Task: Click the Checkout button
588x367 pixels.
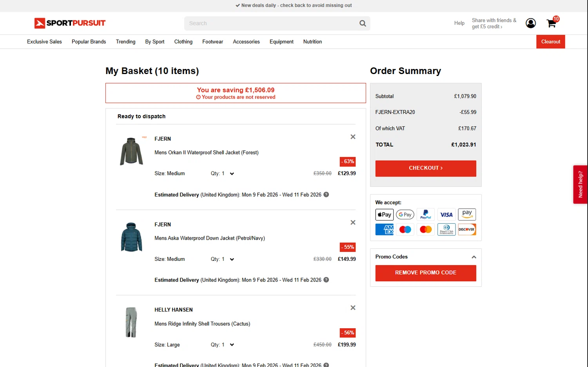Action: pos(426,168)
